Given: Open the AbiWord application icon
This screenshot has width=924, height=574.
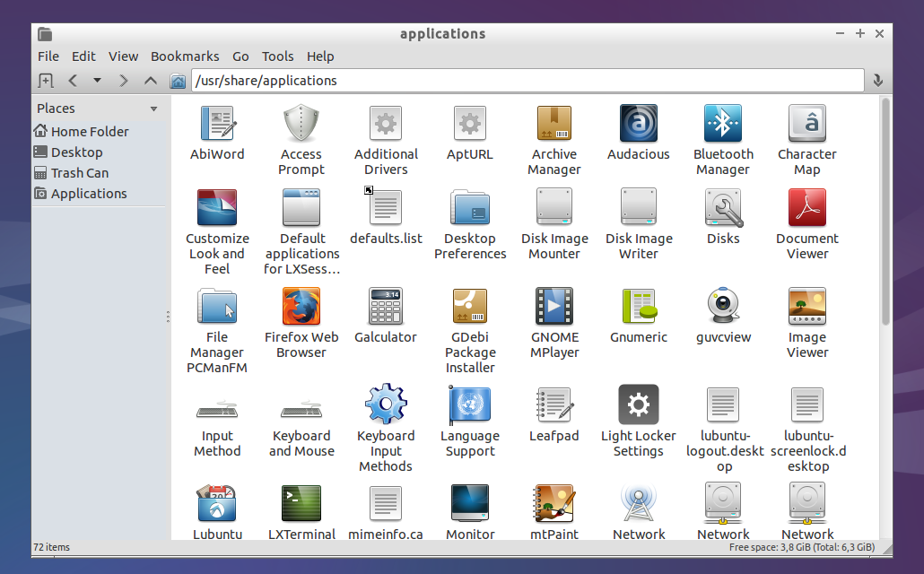Looking at the screenshot, I should [x=217, y=123].
